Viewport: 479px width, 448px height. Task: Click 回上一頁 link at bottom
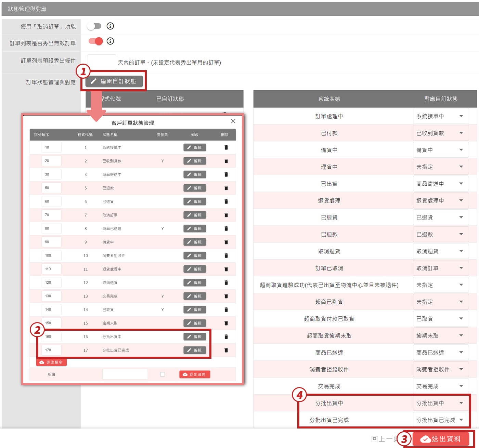pos(385,439)
